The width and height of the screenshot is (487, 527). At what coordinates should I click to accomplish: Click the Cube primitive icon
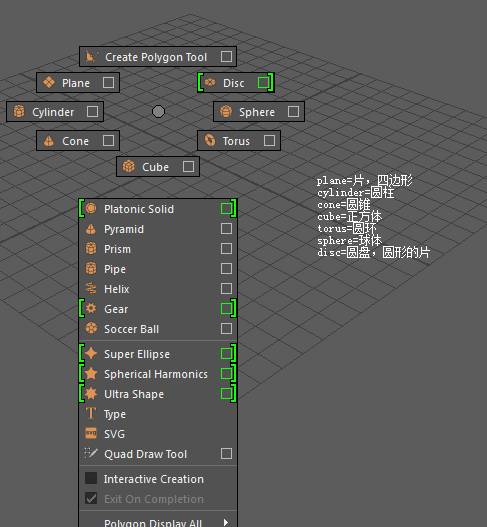pos(129,166)
